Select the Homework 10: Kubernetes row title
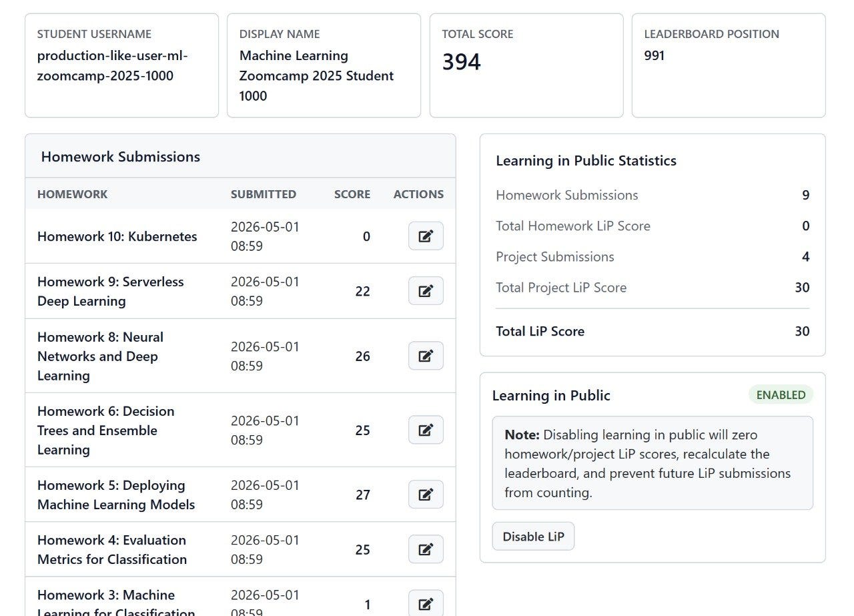This screenshot has width=854, height=616. tap(117, 236)
